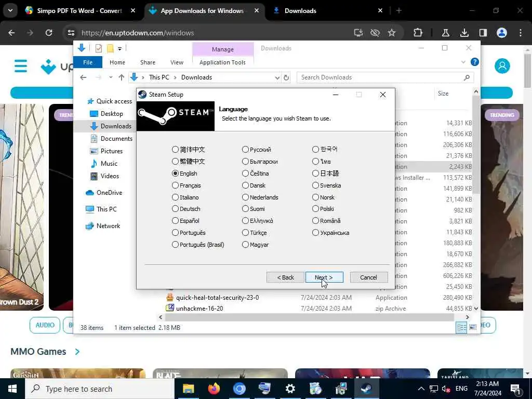
Task: Cancel the Steam Setup installer
Action: 368,277
